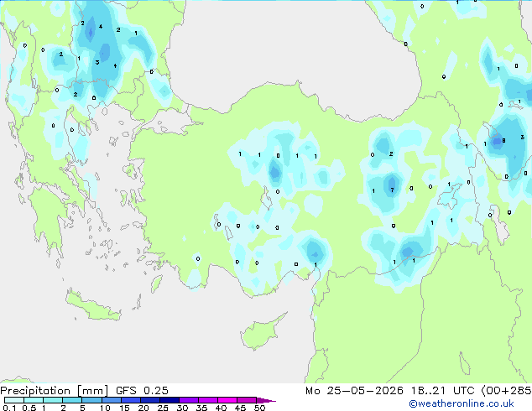Open the weatheronline.co.uk copyright link

462,403
